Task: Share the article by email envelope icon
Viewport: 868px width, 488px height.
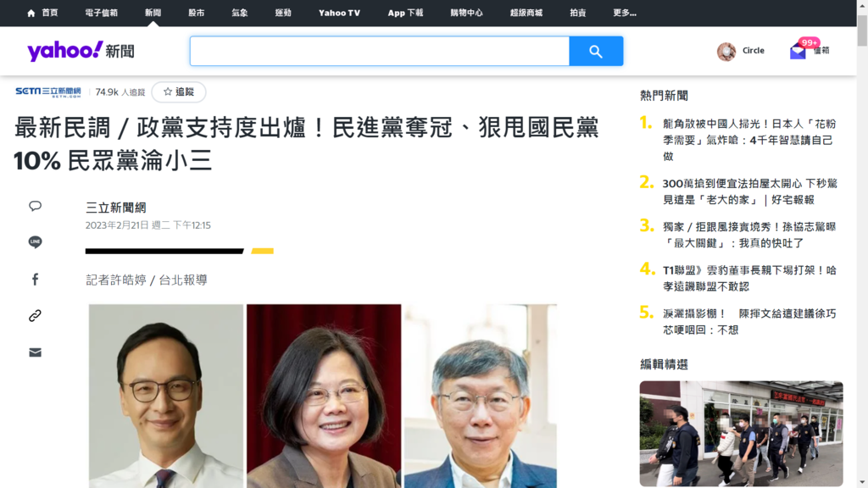Action: [x=35, y=352]
